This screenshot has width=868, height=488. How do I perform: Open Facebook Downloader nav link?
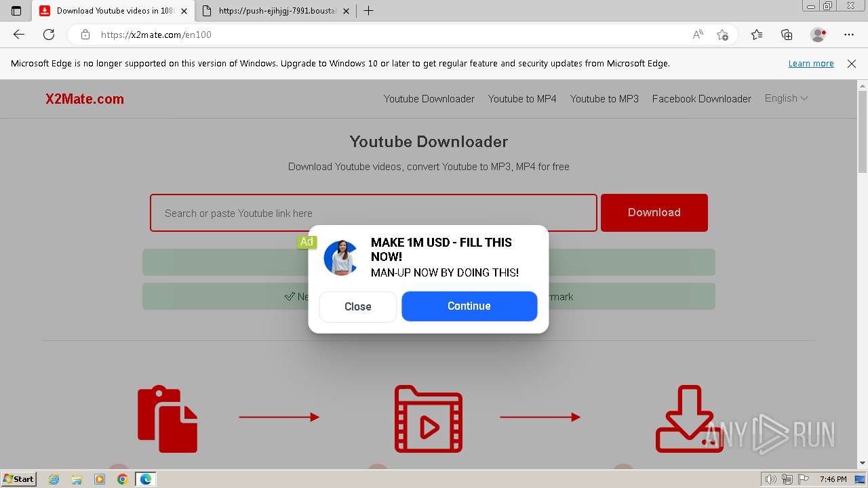(x=702, y=99)
